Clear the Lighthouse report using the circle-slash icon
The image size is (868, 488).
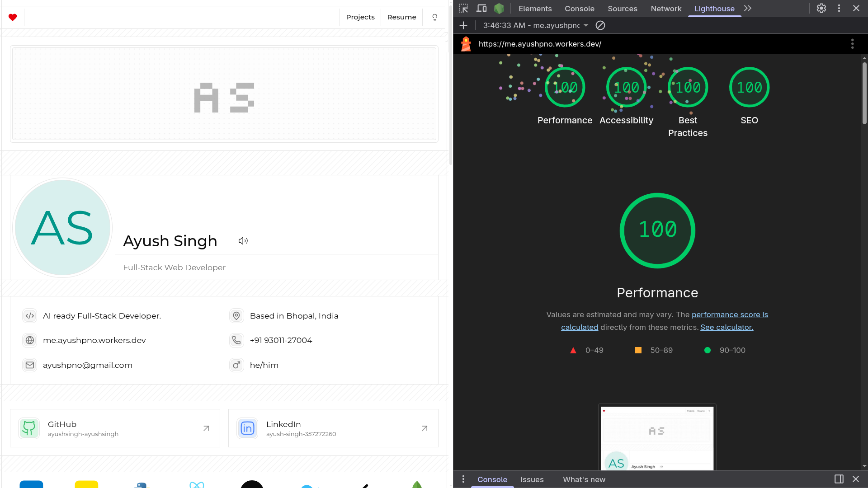pos(600,25)
